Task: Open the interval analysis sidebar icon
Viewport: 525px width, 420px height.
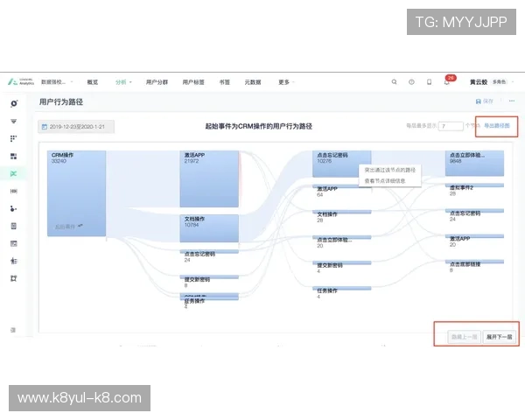Action: (x=13, y=192)
